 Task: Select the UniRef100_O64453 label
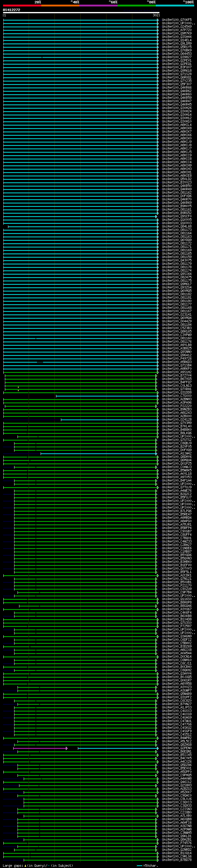(x=177, y=54)
